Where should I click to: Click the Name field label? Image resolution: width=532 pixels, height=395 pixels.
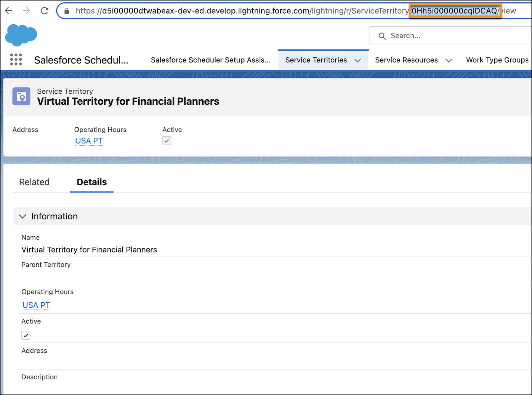[31, 238]
